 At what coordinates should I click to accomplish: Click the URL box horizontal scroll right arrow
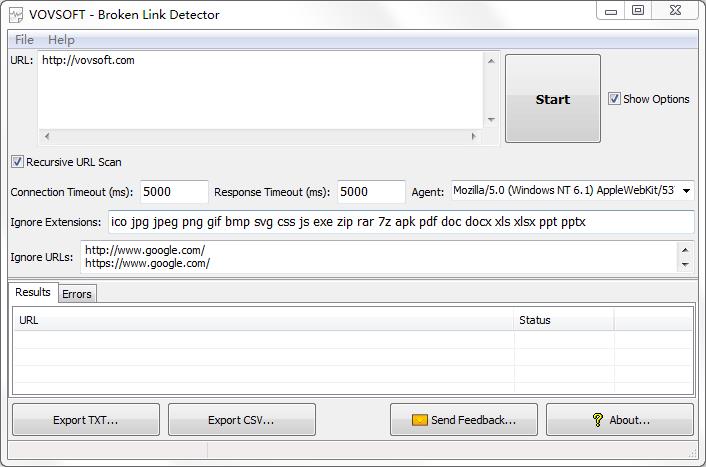click(474, 136)
